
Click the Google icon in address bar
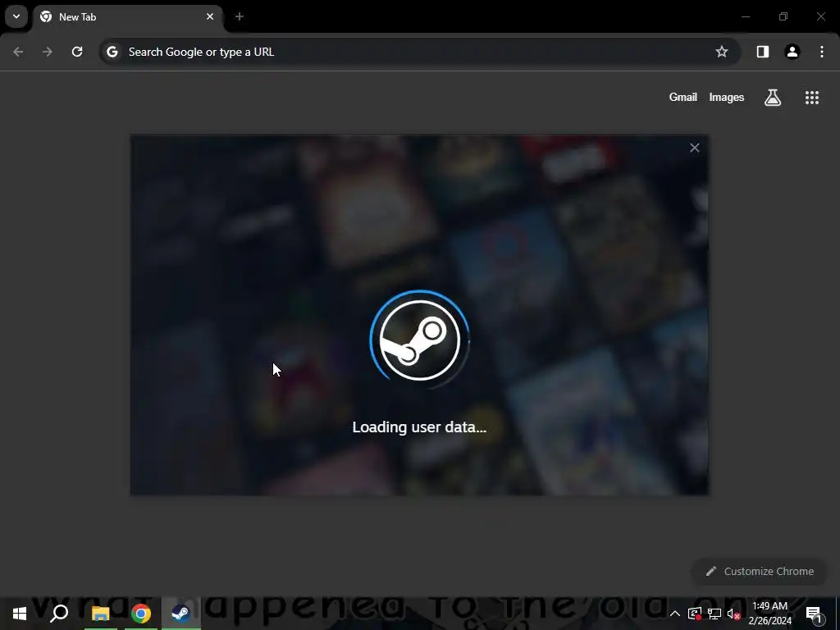pyautogui.click(x=112, y=52)
